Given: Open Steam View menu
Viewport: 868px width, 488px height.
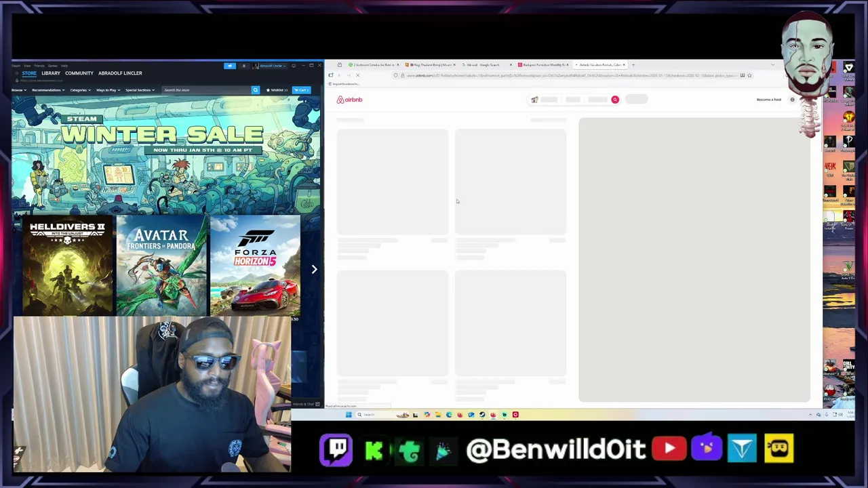Looking at the screenshot, I should (x=27, y=66).
